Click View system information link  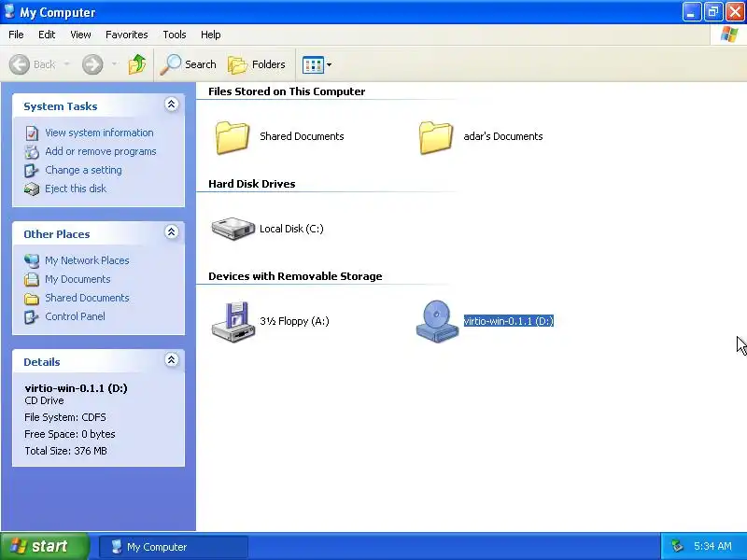99,133
